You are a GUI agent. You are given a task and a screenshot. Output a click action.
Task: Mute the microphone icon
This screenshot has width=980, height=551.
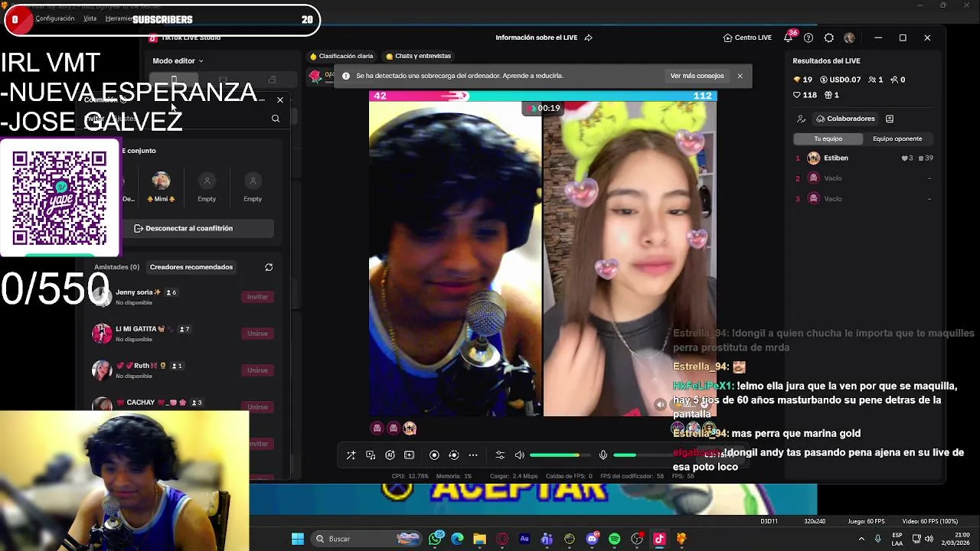click(x=603, y=455)
